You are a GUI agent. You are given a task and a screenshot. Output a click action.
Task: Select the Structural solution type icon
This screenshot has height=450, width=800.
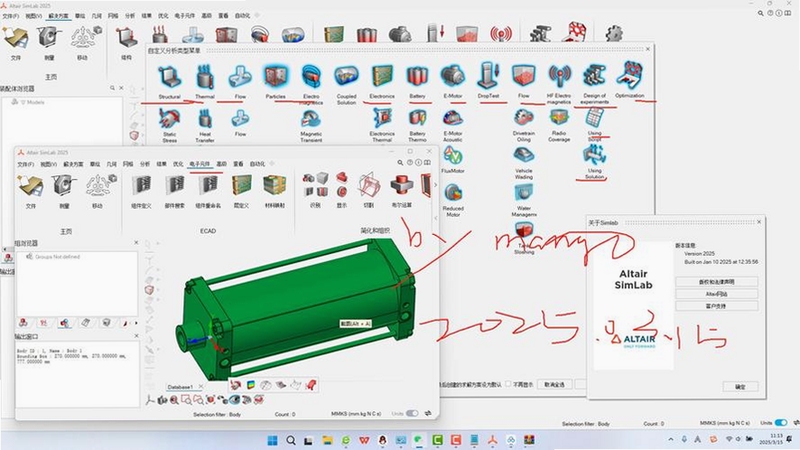169,77
